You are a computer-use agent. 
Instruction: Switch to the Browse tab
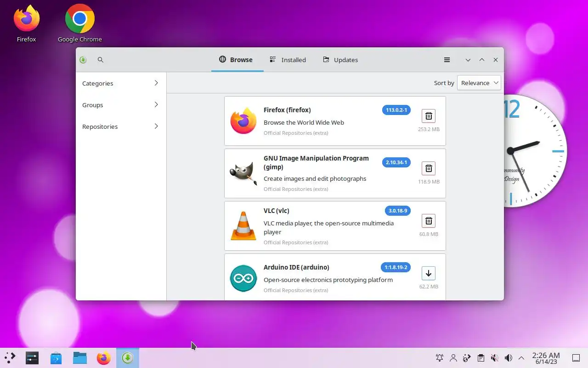pos(237,60)
